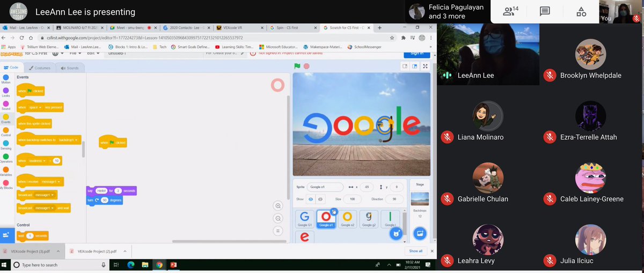The height and width of the screenshot is (273, 644).
Task: Open the space key dropdown in key pressed block
Action: coord(36,107)
